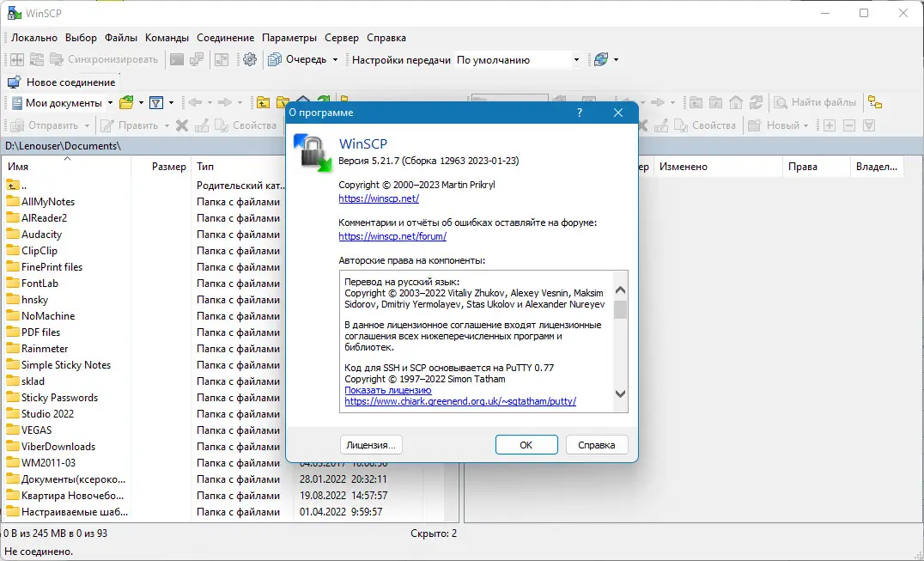Click the local Править edit button
Viewport: 924px width, 561px height.
(x=130, y=125)
